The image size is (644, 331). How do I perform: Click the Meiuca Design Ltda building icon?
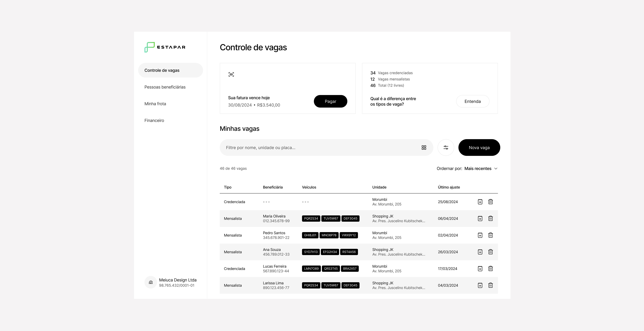point(151,282)
